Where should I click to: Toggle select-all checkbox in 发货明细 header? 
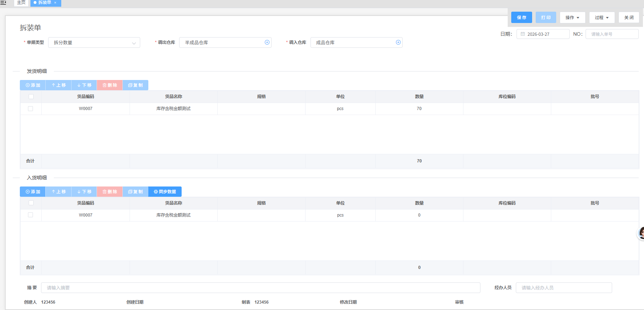[31, 97]
